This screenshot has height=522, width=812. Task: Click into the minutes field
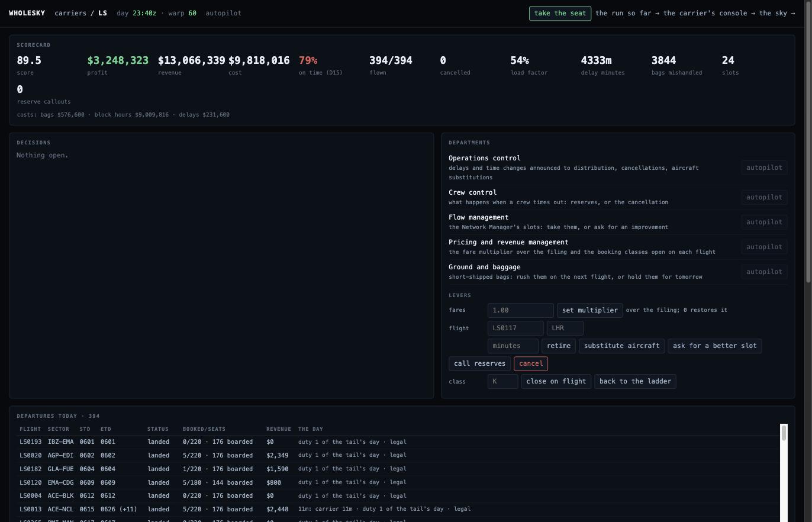513,346
